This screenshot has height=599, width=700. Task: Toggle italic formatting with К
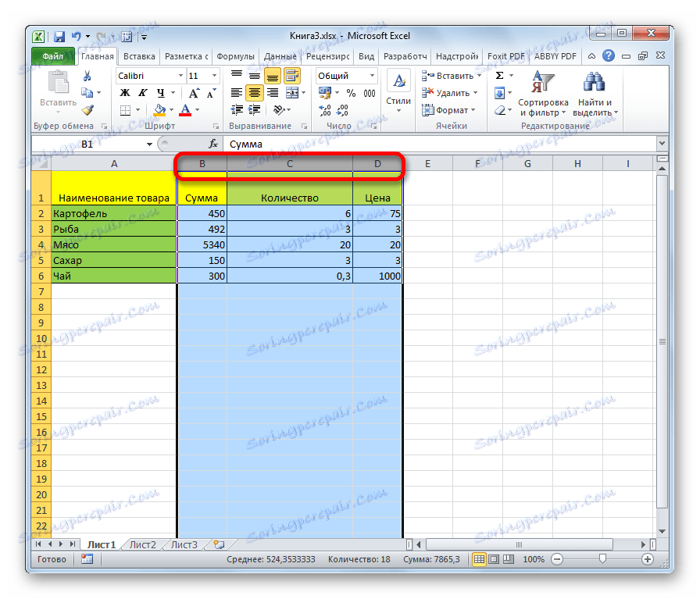click(143, 92)
